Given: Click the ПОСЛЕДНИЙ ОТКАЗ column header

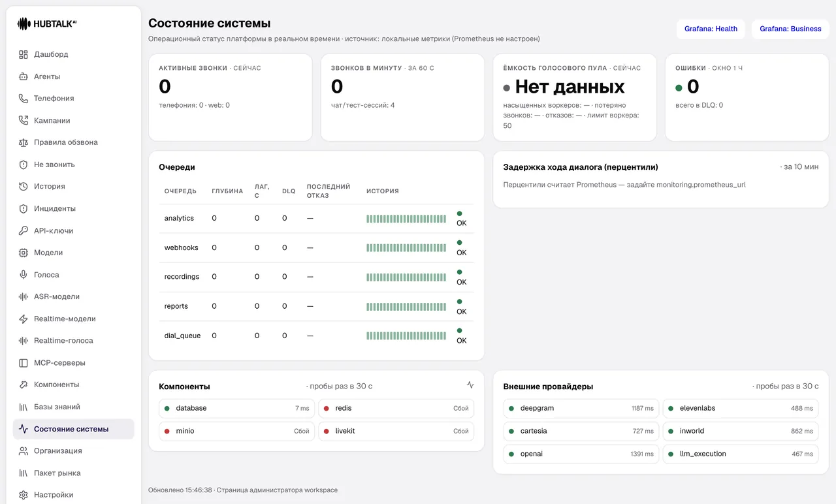Looking at the screenshot, I should click(x=329, y=191).
